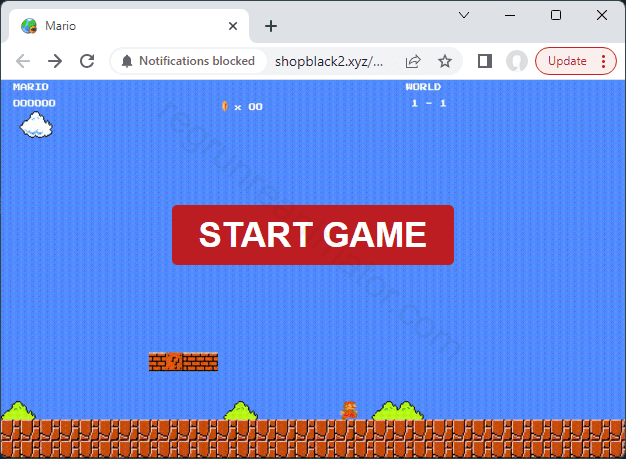This screenshot has width=626, height=459.
Task: Open a new tab with plus button
Action: click(x=270, y=26)
